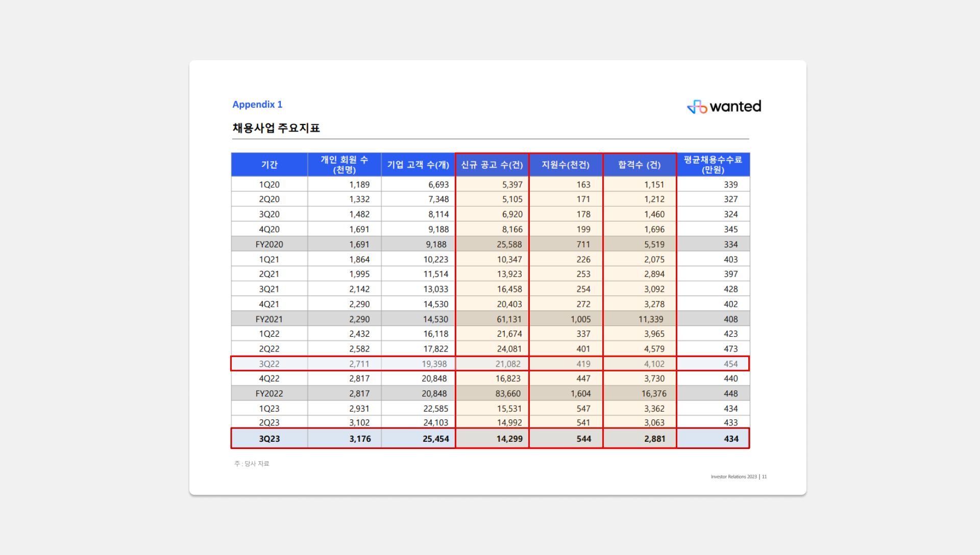Click the value '711' in FY2020 row
Image resolution: width=980 pixels, height=555 pixels.
pos(583,245)
